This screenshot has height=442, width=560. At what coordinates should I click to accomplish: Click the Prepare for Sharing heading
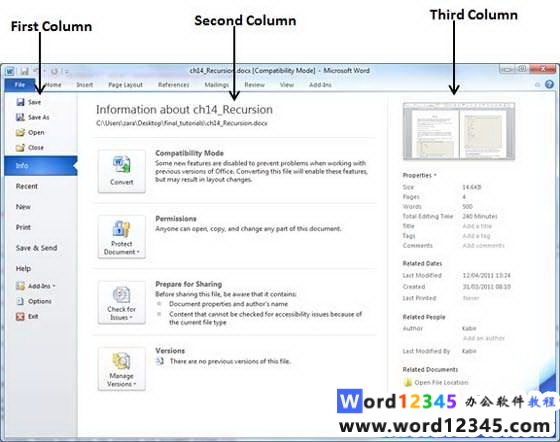pyautogui.click(x=189, y=284)
